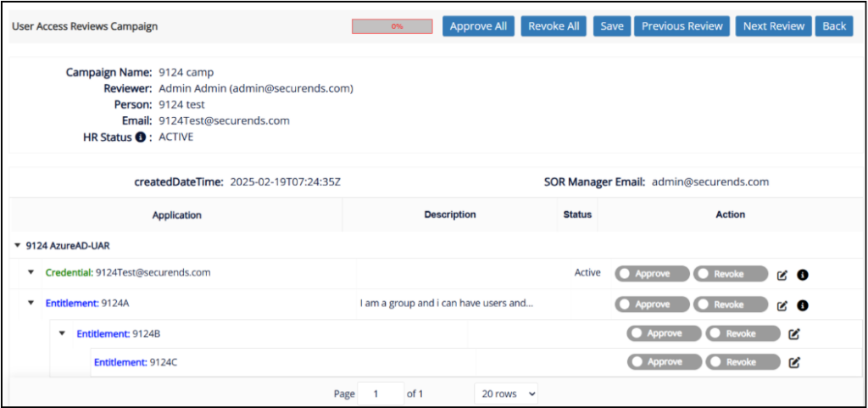Click Entitlement: 9124C label
This screenshot has height=408, width=868.
click(136, 362)
